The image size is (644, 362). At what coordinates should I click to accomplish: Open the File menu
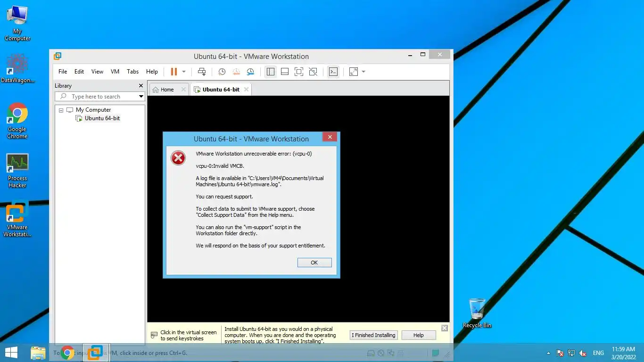[63, 72]
